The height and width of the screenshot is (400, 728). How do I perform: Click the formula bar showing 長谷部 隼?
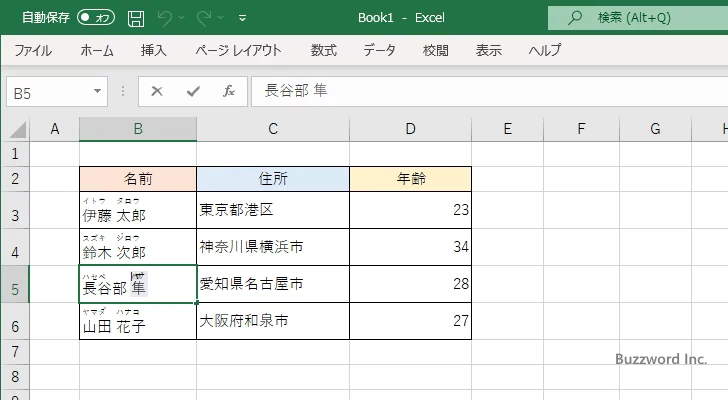(x=489, y=91)
